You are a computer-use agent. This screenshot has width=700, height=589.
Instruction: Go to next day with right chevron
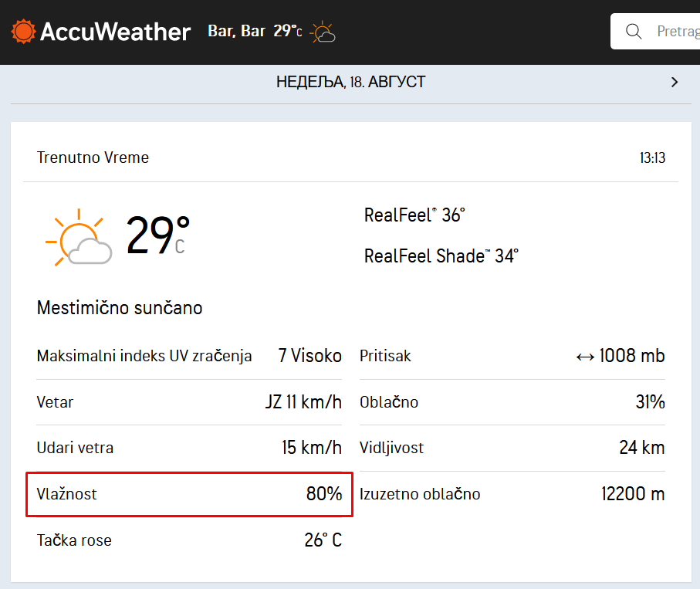[675, 82]
